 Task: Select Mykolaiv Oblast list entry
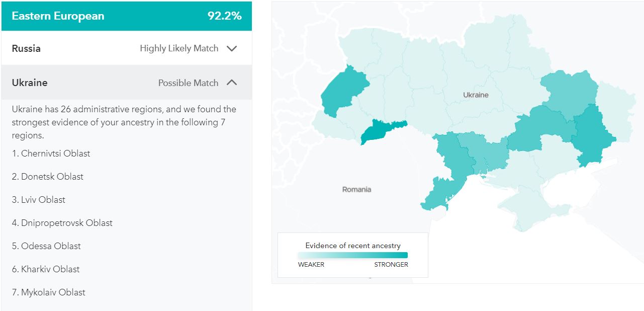click(49, 292)
